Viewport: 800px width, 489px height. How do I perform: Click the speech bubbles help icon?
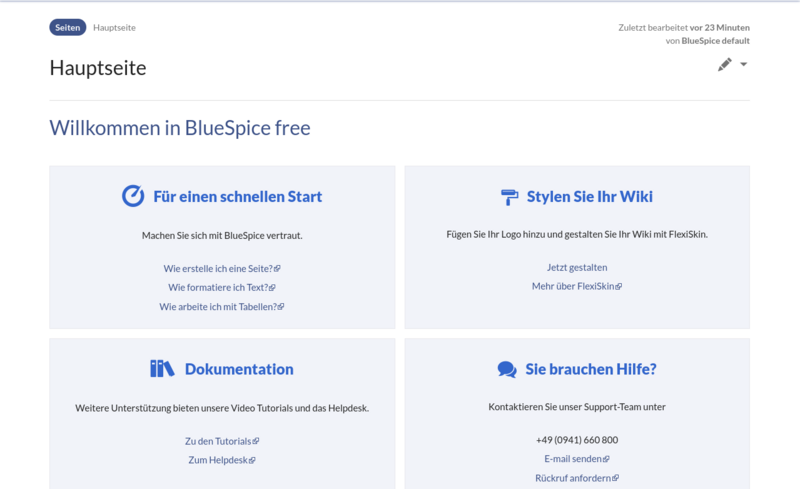[507, 369]
